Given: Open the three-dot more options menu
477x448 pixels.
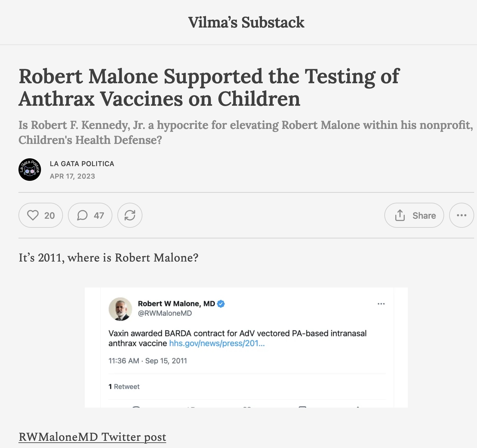Looking at the screenshot, I should [461, 215].
